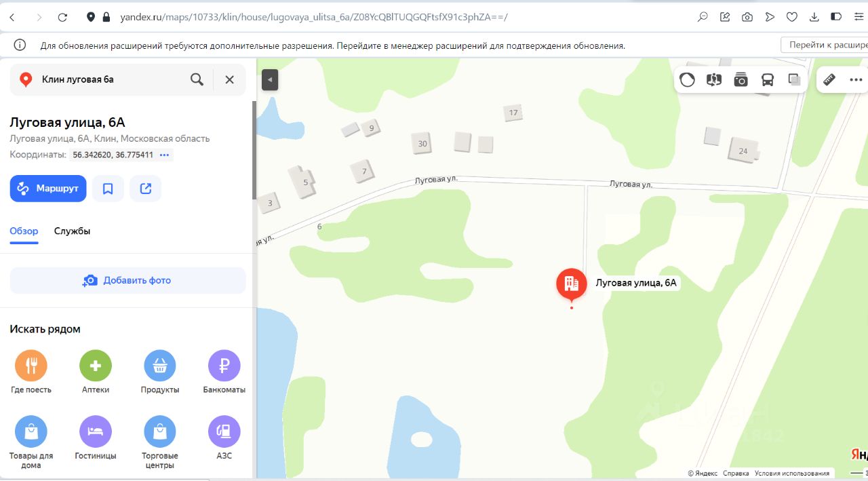
Task: Click Добавить фото button
Action: 127,280
